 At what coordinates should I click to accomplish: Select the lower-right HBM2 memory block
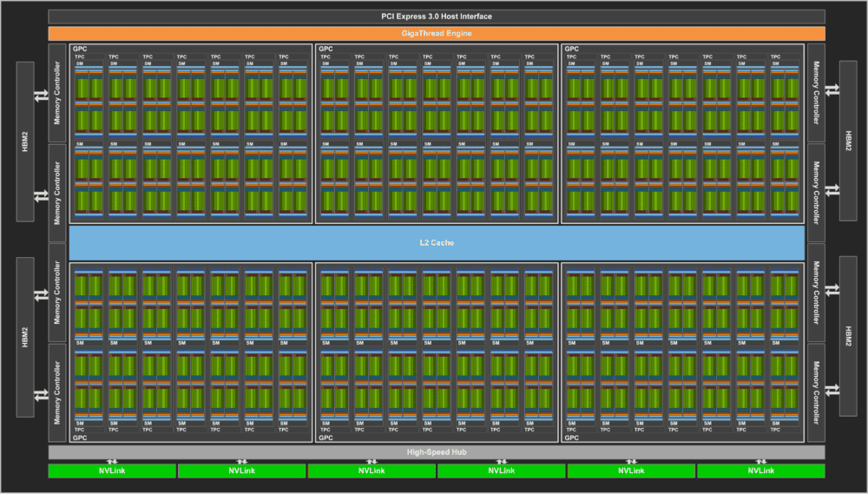[848, 336]
